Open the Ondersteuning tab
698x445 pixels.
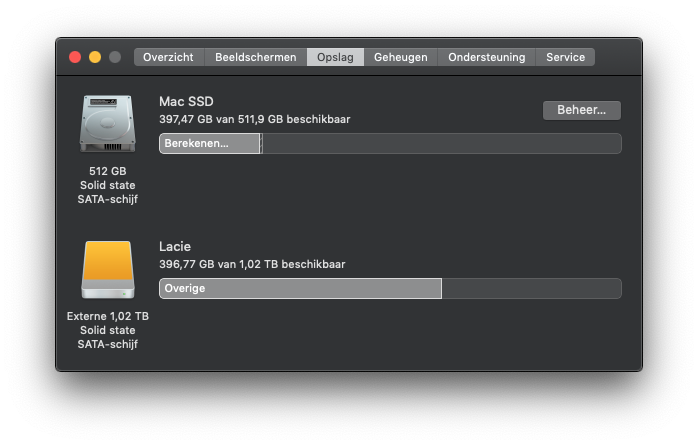pos(486,57)
